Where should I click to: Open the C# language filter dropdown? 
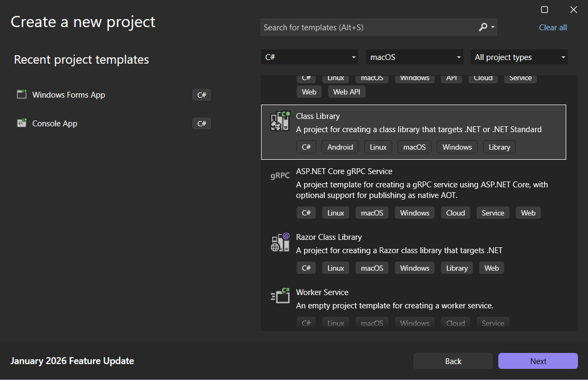pyautogui.click(x=309, y=57)
